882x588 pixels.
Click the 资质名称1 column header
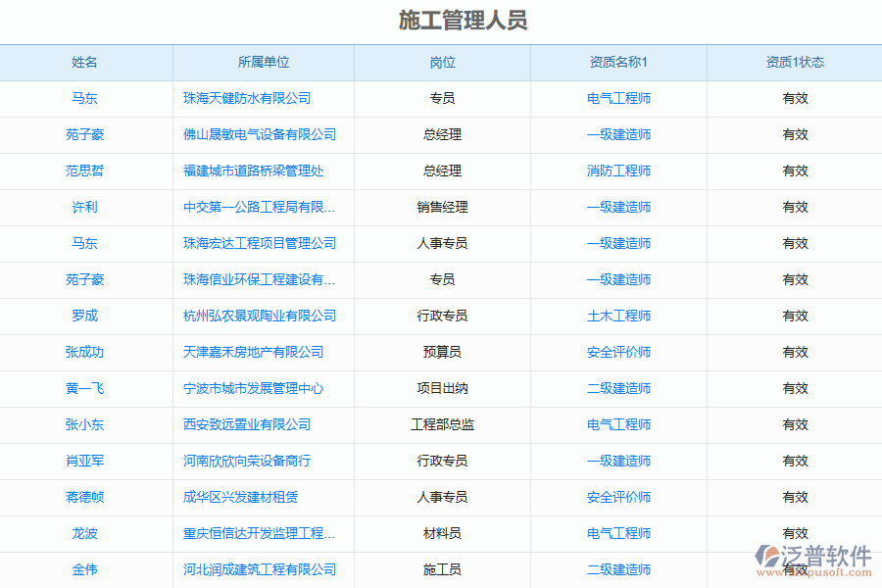[x=618, y=63]
